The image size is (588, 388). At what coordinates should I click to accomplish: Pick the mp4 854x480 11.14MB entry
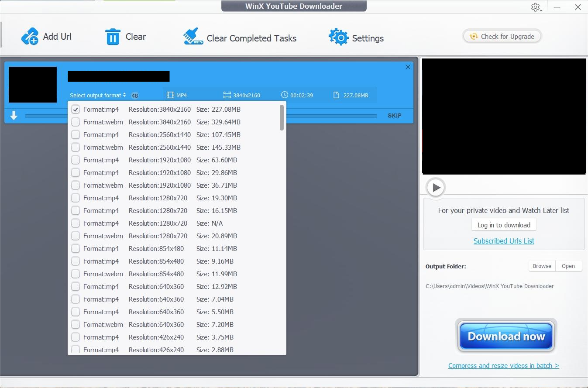tap(76, 249)
